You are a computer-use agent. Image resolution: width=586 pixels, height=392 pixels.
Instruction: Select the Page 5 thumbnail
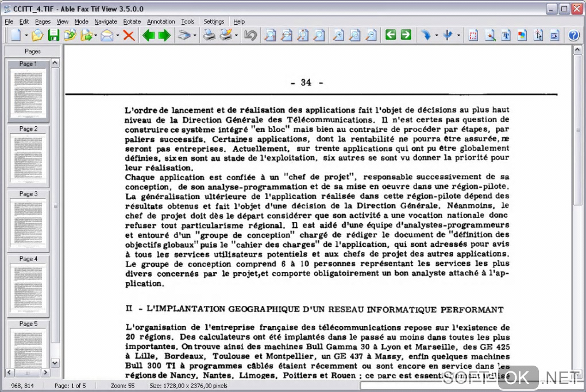point(28,343)
